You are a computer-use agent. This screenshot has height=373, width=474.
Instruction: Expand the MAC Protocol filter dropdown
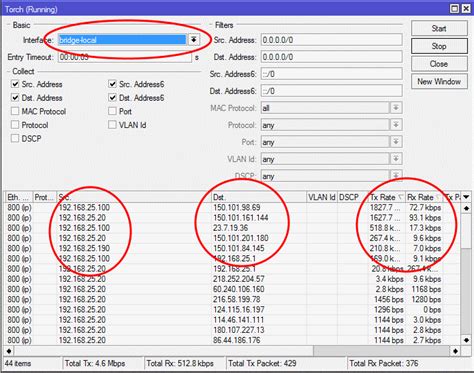click(x=396, y=108)
